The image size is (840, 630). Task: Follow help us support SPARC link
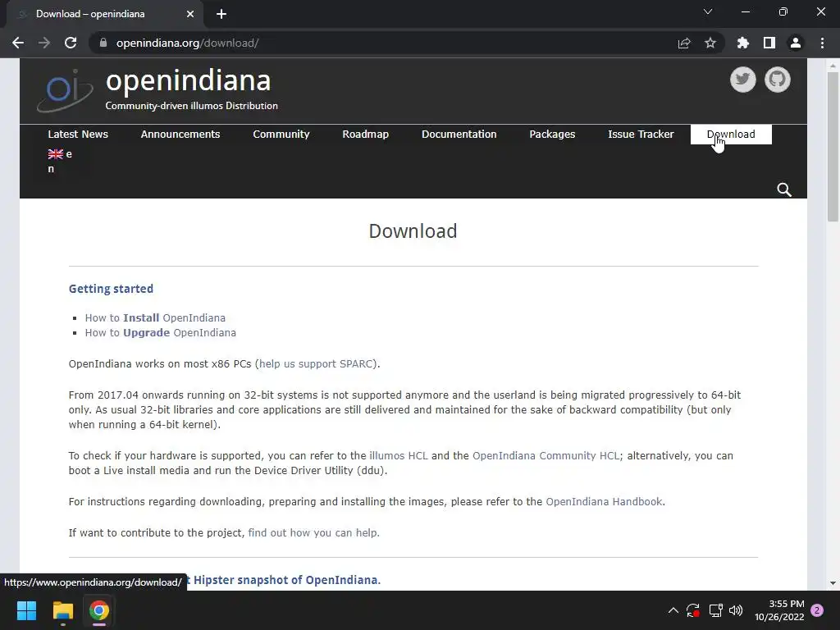tap(316, 363)
